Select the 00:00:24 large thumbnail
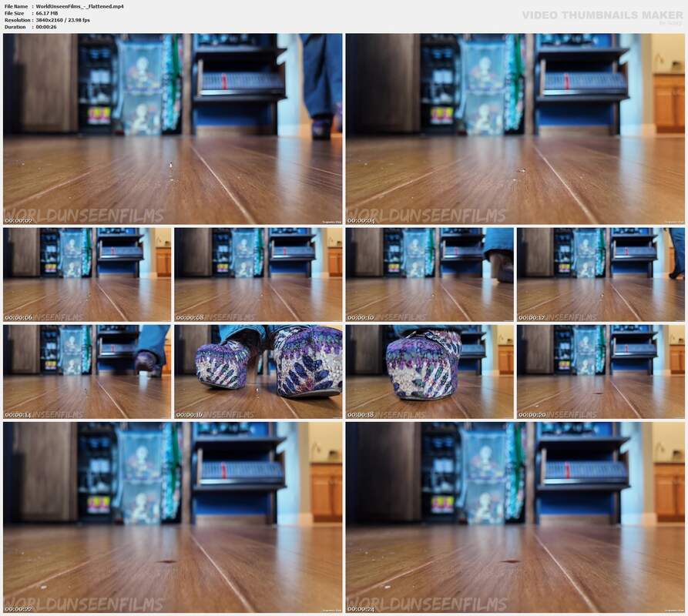Screen dimensions: 688x616 coord(515,517)
